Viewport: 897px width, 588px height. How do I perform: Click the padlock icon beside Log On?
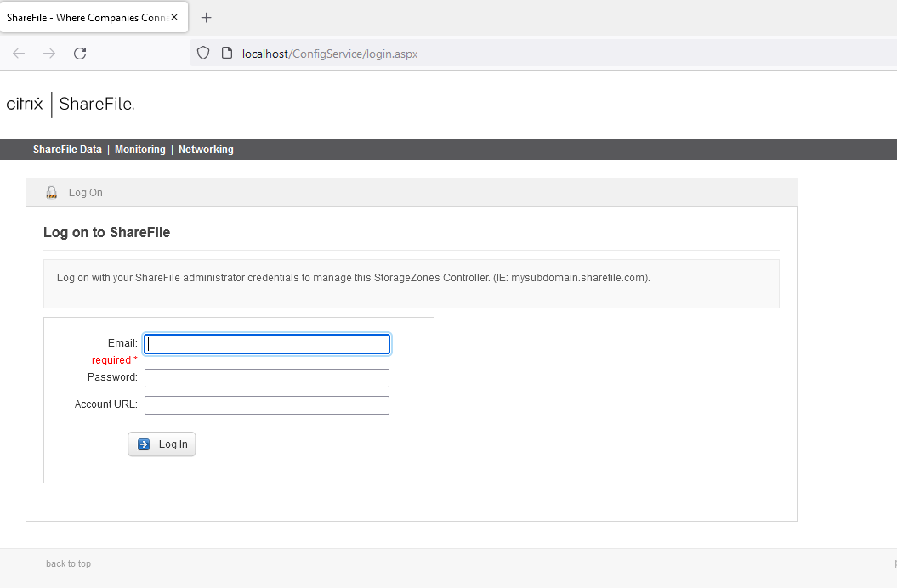[x=52, y=193]
